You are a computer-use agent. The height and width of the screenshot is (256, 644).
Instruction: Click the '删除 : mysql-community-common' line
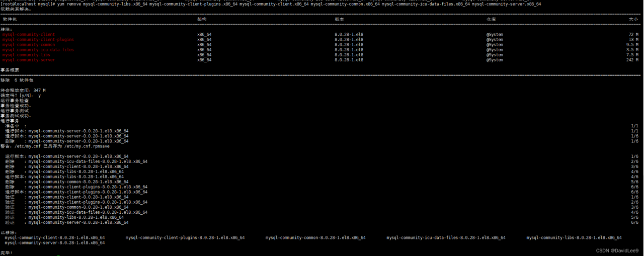tap(67, 182)
